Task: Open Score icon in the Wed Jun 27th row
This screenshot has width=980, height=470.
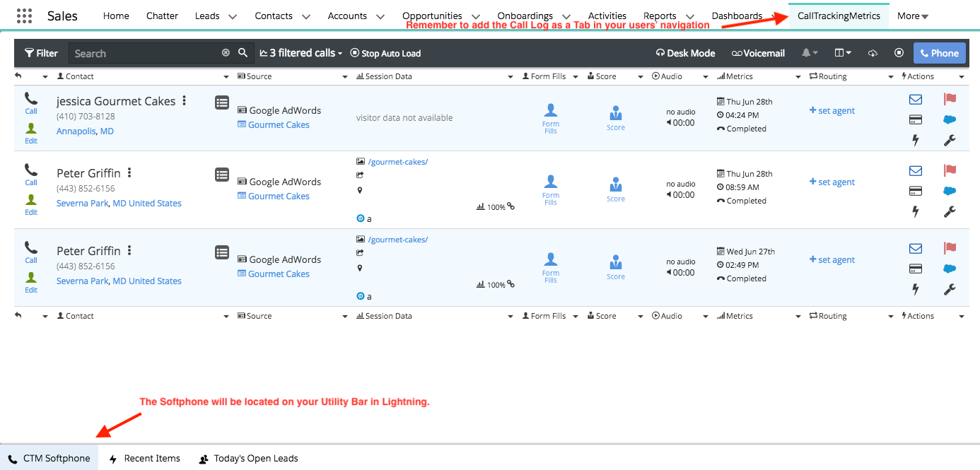Action: 616,262
